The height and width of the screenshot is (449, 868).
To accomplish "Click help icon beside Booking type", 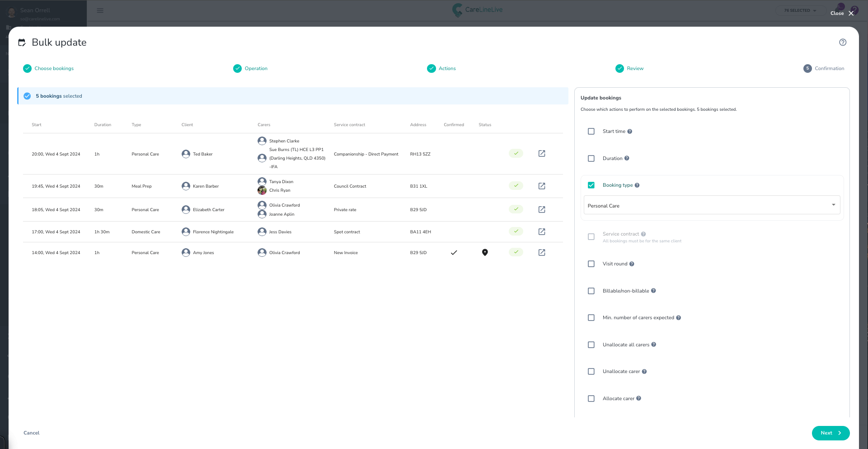I will (637, 185).
